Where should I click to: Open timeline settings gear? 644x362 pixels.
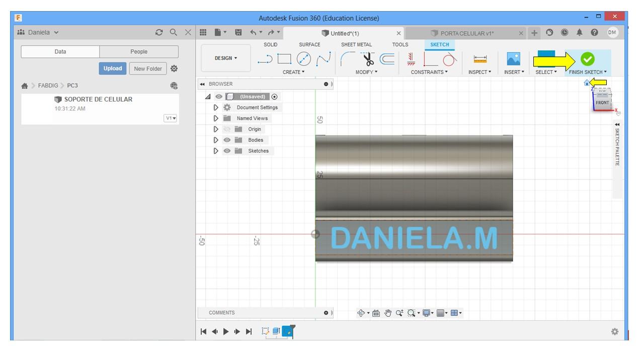(x=615, y=332)
